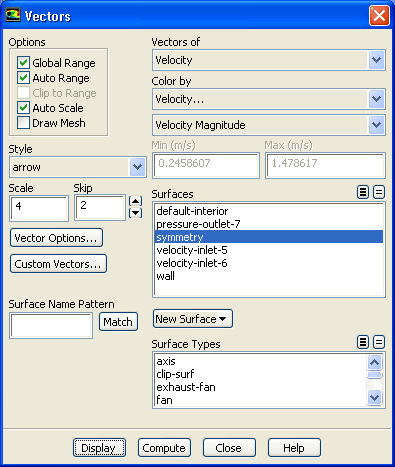Open the Color by Velocity... dropdown
The image size is (395, 467).
[376, 99]
